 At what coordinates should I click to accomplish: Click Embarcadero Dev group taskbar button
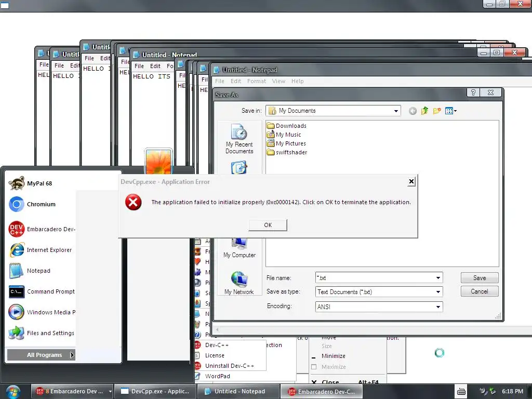72,391
